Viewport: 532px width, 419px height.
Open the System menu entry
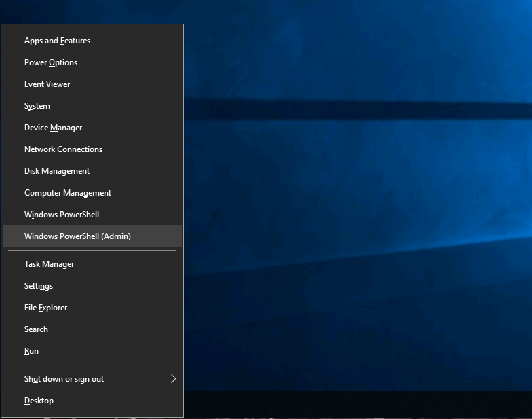[x=92, y=106]
